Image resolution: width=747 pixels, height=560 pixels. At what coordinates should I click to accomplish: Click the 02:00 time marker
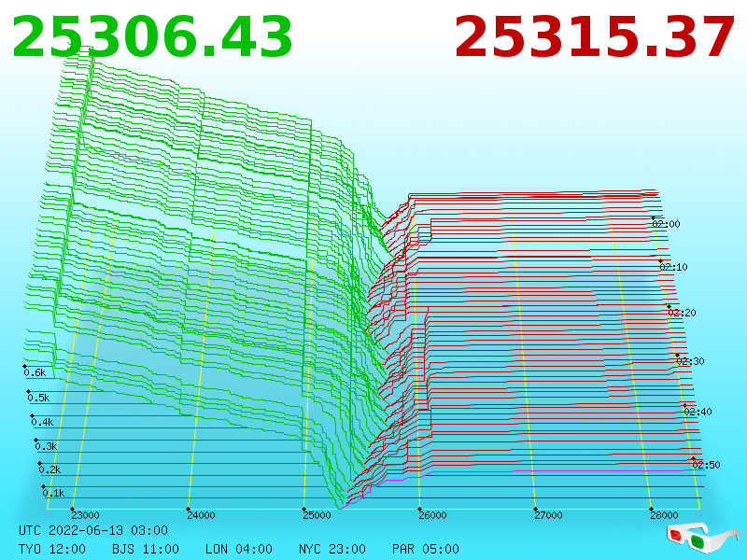666,224
